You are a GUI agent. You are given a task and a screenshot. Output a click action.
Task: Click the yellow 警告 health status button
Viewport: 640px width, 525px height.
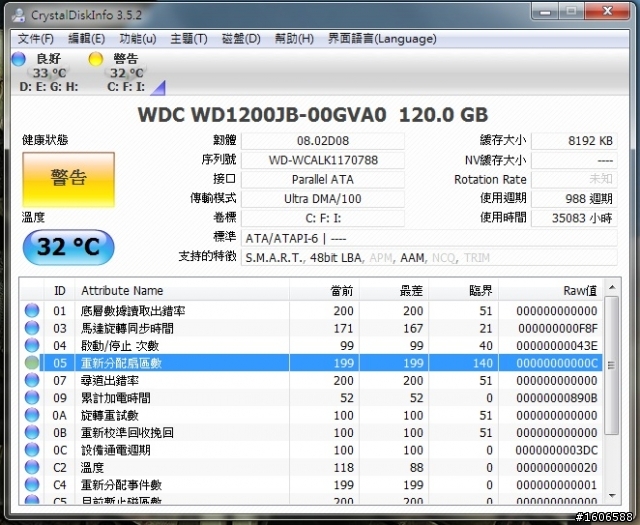[x=69, y=179]
